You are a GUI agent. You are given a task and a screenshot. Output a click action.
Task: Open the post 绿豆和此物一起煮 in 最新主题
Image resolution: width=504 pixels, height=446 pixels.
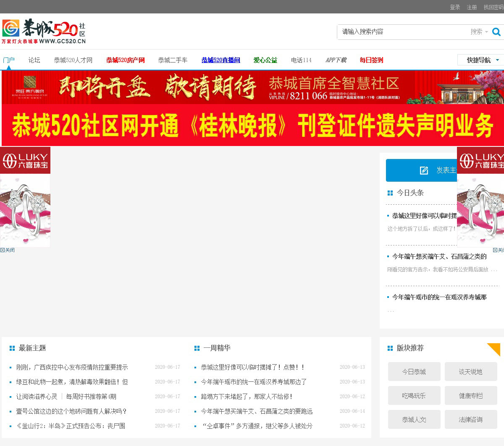tap(72, 382)
